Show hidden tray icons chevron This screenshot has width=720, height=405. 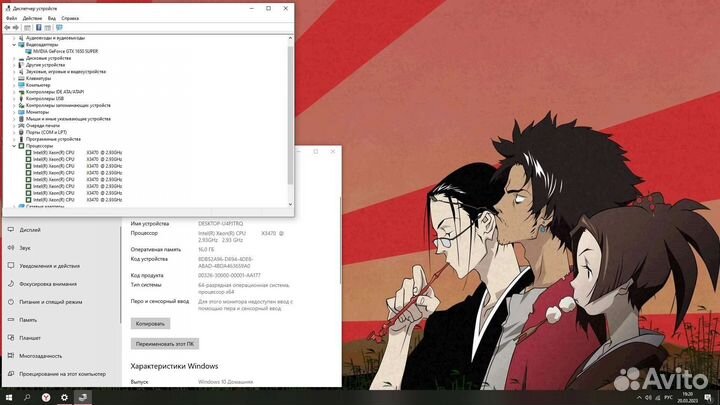click(x=639, y=398)
